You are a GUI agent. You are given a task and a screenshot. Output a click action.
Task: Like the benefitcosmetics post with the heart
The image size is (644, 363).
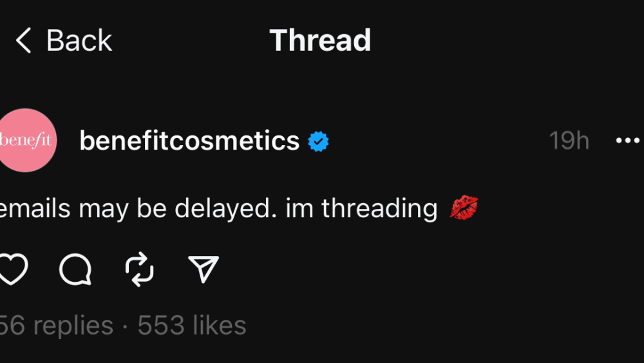tap(14, 268)
